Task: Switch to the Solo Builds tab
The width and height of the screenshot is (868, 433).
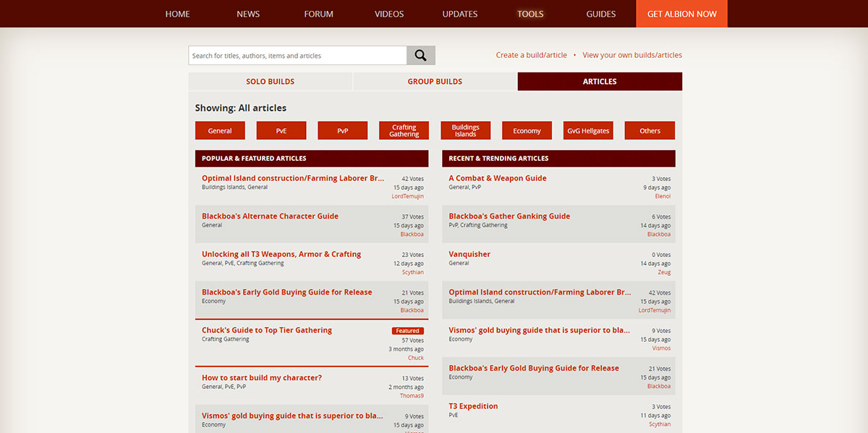Action: click(271, 82)
